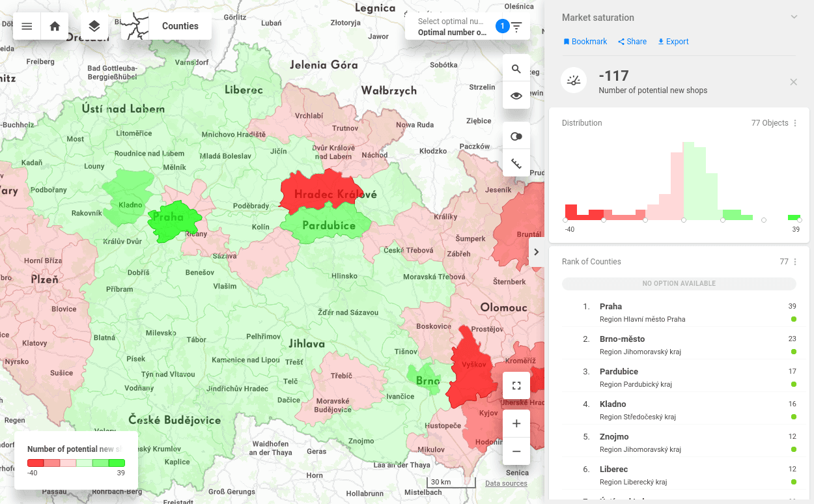Select the search magnifier tool on the map
Viewport: 814px width, 504px height.
[x=516, y=68]
